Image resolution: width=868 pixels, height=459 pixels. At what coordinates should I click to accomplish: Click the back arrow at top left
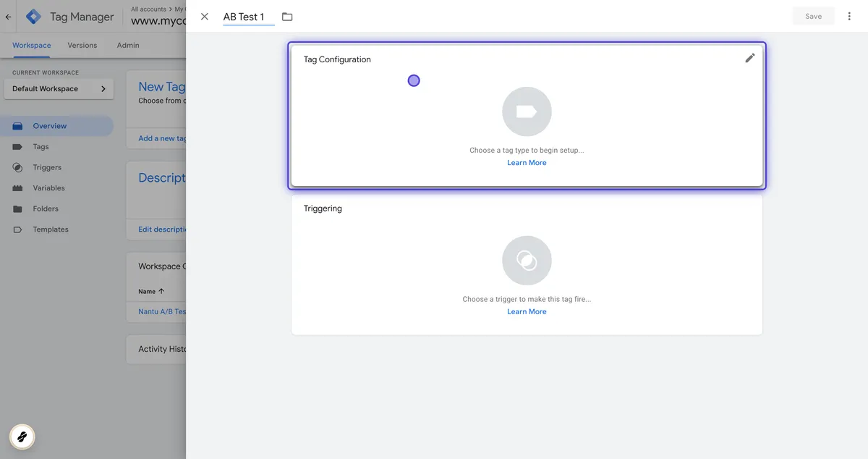pyautogui.click(x=8, y=17)
